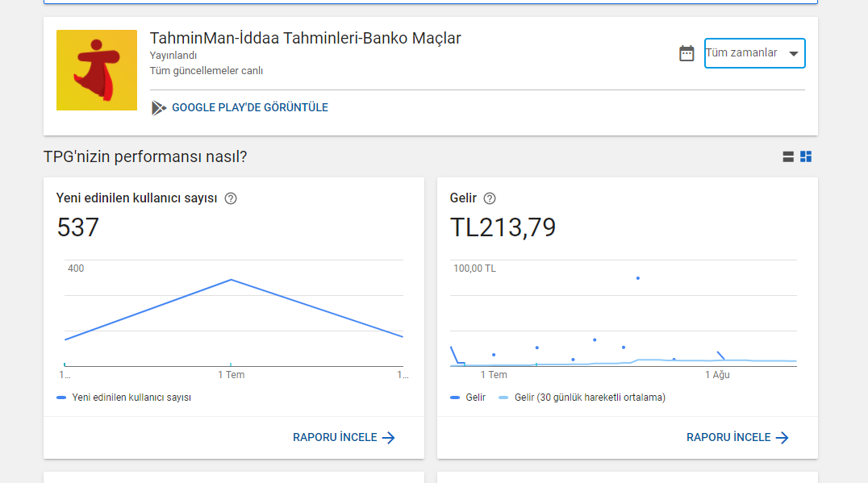Click the app title 'TahminMan-İddaa Tahminleri-Banko Maçlar'
868x483 pixels.
[305, 38]
